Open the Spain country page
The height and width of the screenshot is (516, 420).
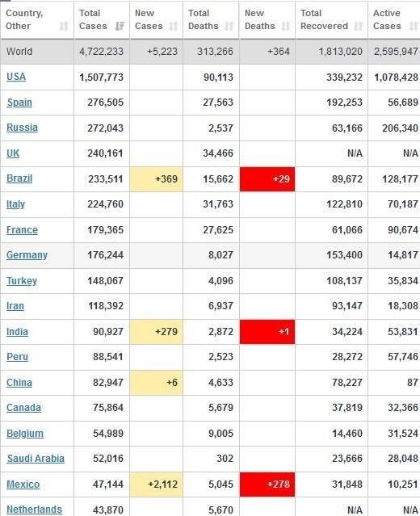[19, 103]
